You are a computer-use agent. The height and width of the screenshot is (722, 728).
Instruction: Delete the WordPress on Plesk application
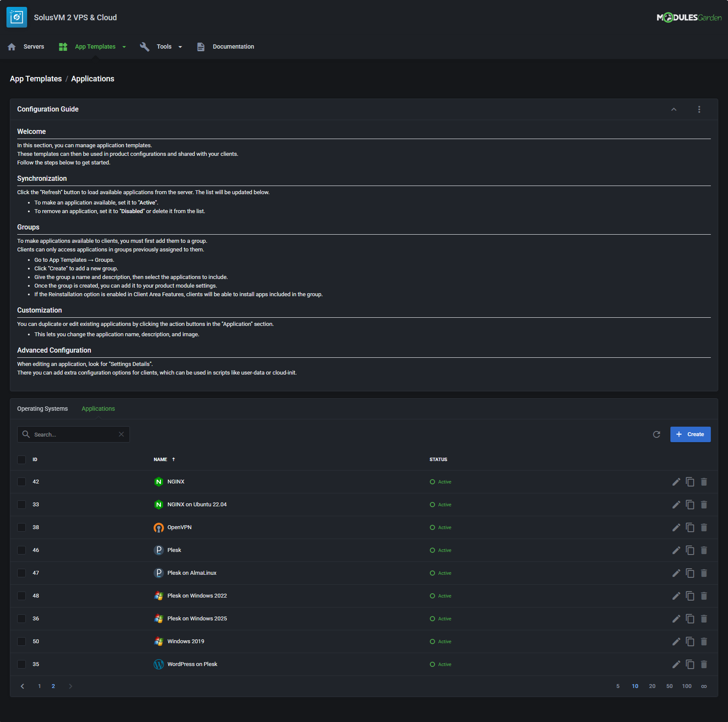tap(704, 664)
